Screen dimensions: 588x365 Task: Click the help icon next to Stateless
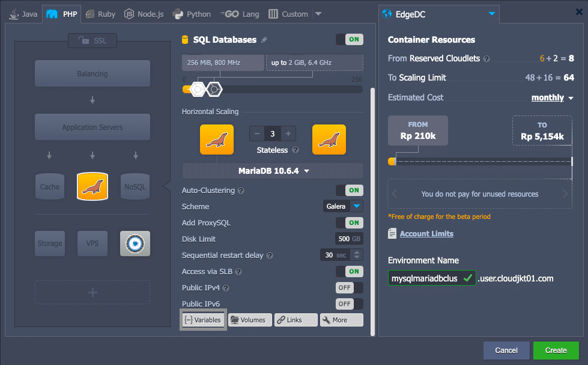click(296, 150)
